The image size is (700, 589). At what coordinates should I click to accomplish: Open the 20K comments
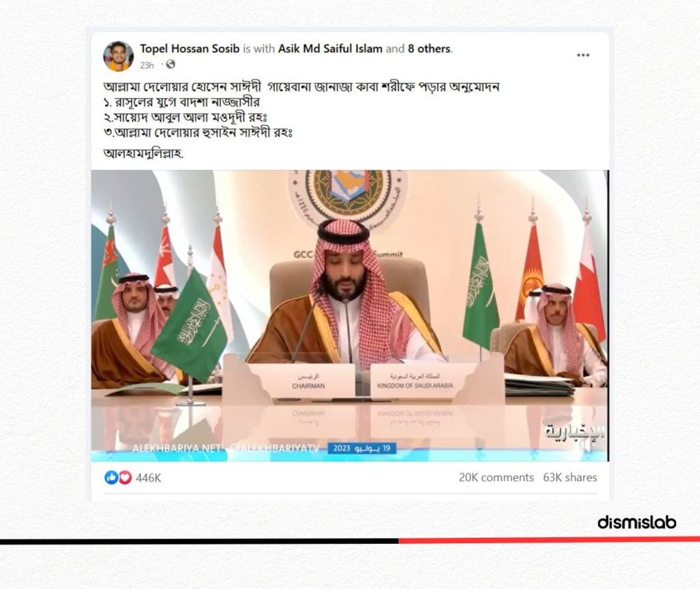496,477
